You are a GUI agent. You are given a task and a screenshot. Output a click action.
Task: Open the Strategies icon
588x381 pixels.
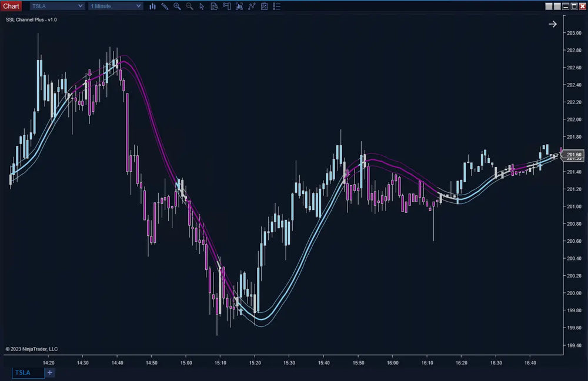pyautogui.click(x=264, y=6)
